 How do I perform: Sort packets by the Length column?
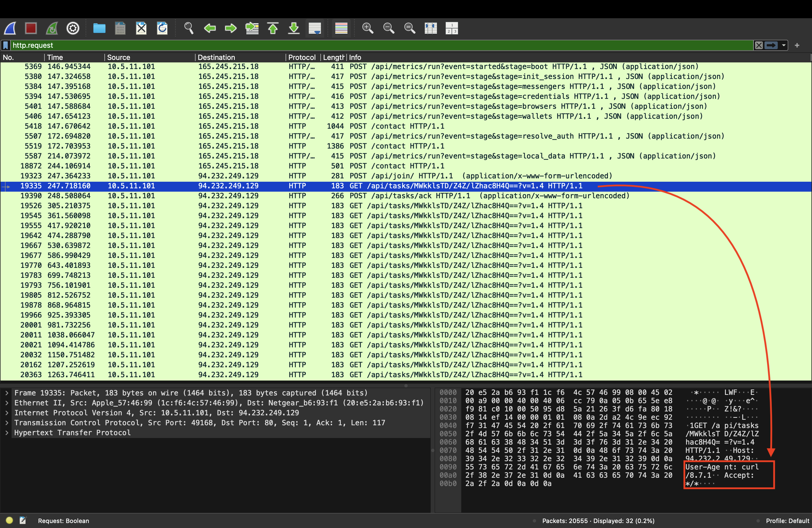click(x=334, y=57)
